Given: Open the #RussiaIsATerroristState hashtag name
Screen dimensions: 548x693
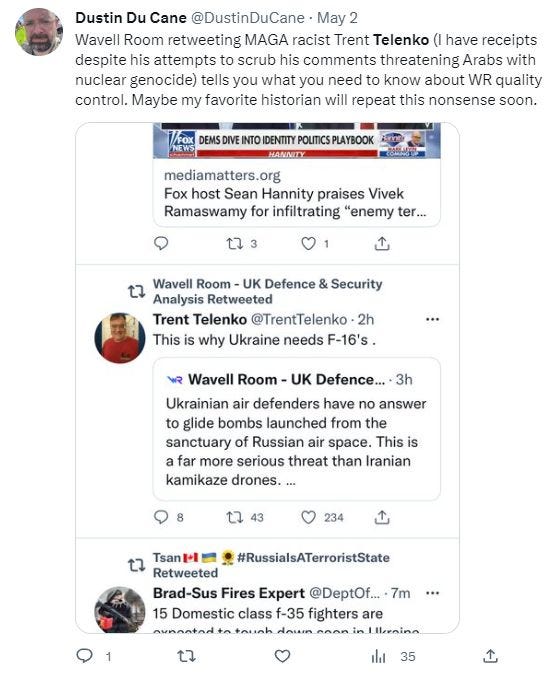Looking at the screenshot, I should (313, 557).
